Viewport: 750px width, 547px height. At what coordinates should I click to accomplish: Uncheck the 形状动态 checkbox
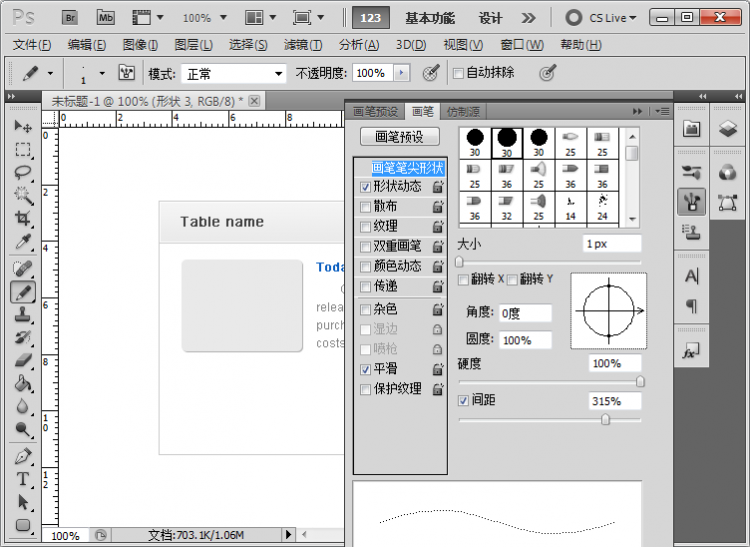pos(365,187)
